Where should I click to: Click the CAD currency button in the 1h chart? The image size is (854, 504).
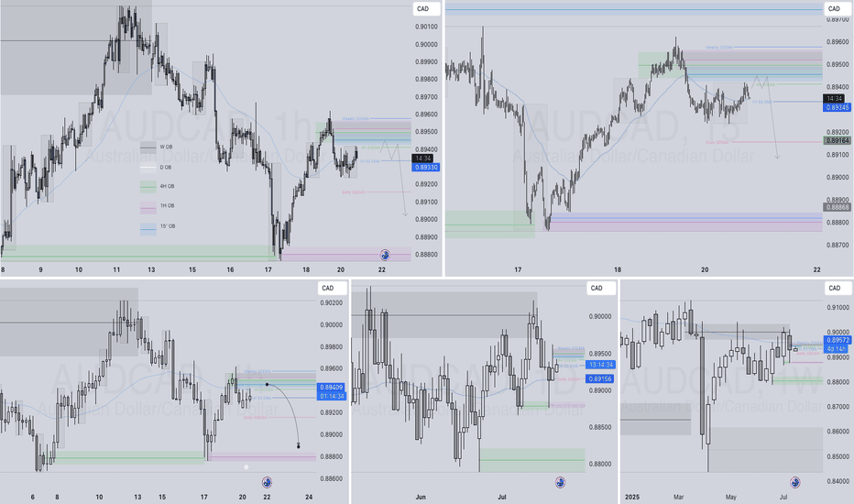pos(425,9)
